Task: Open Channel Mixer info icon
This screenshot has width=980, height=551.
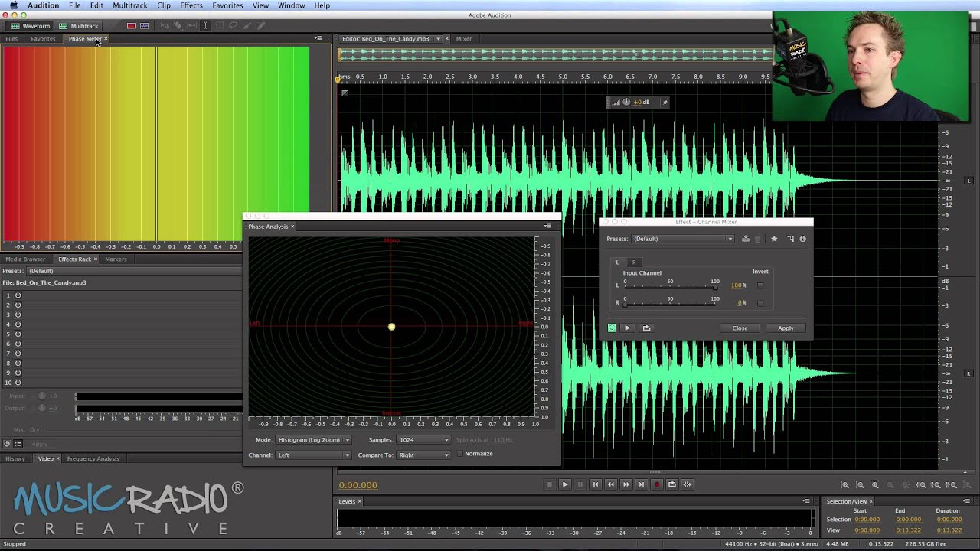Action: click(x=802, y=239)
